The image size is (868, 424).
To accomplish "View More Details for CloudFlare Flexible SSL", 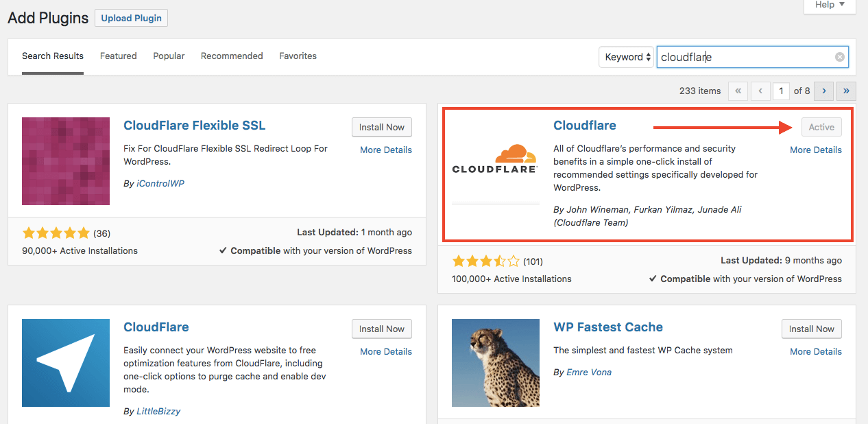I will click(x=386, y=150).
